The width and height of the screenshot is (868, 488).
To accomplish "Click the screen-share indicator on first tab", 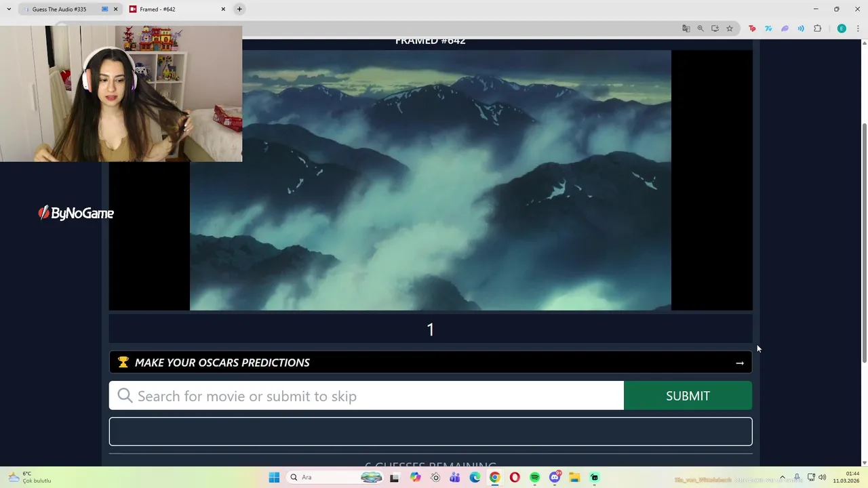I will tap(104, 9).
